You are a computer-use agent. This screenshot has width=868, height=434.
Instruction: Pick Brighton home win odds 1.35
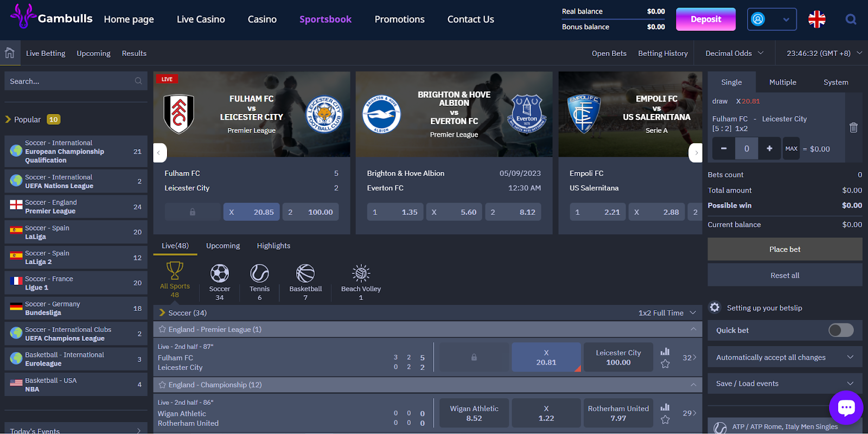pyautogui.click(x=394, y=212)
